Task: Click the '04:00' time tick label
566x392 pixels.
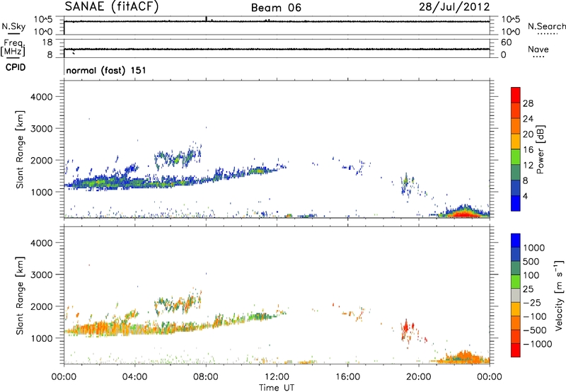Action: [x=134, y=377]
